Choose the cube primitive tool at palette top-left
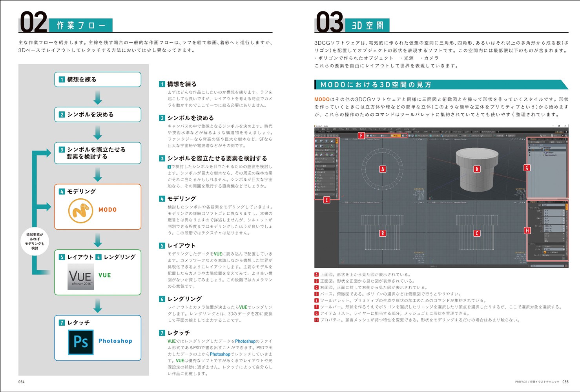Viewport: 580px width, 392px height. coord(317,141)
